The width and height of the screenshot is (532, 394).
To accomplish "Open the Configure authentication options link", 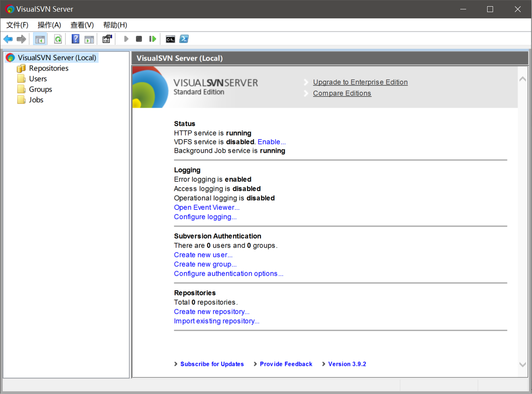I will 228,274.
